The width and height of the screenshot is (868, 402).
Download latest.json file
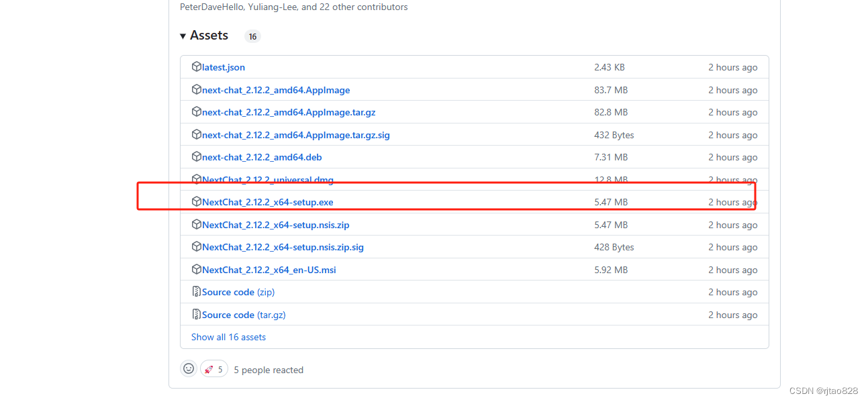224,68
